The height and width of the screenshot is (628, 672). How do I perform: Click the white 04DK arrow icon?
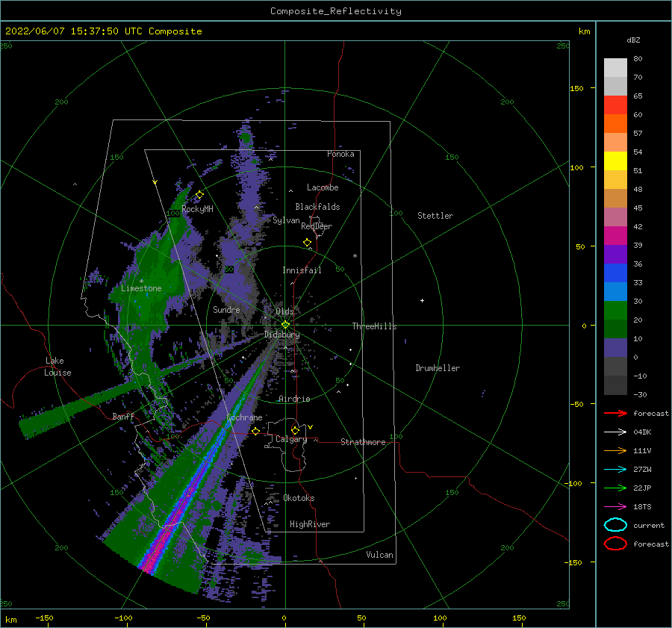pyautogui.click(x=615, y=432)
